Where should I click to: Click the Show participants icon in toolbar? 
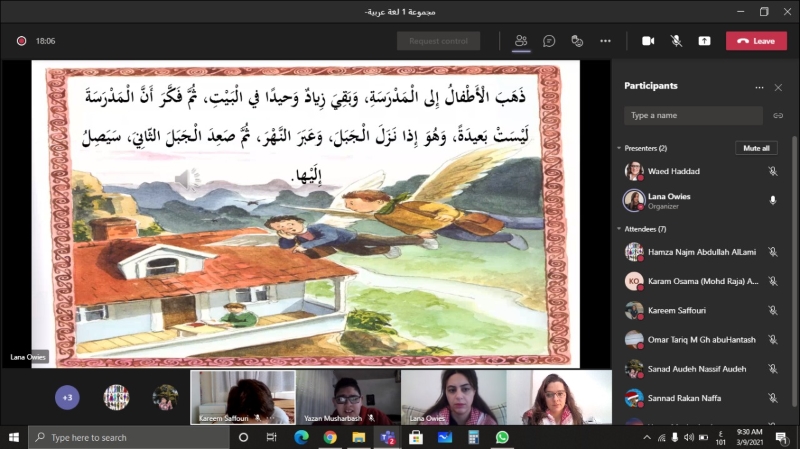tap(521, 41)
